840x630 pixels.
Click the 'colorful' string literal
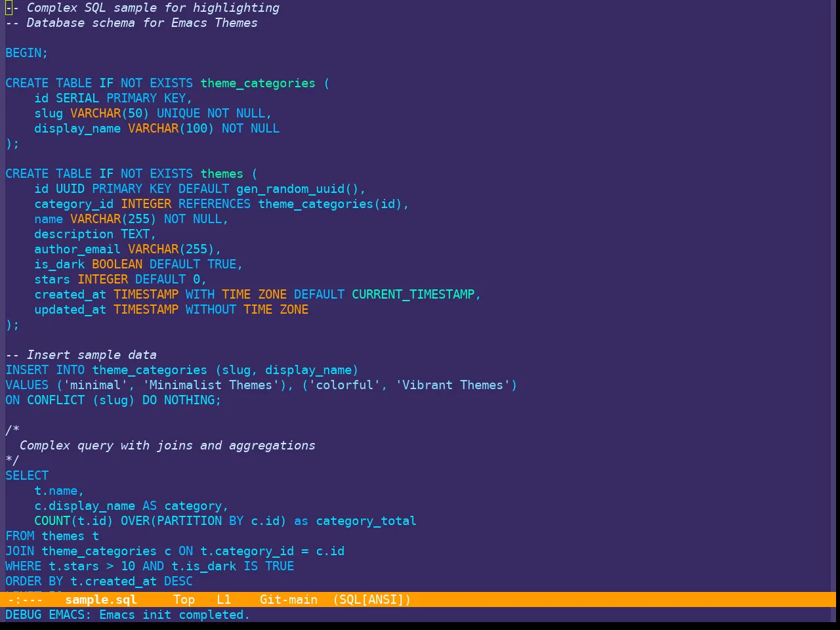[x=345, y=385]
